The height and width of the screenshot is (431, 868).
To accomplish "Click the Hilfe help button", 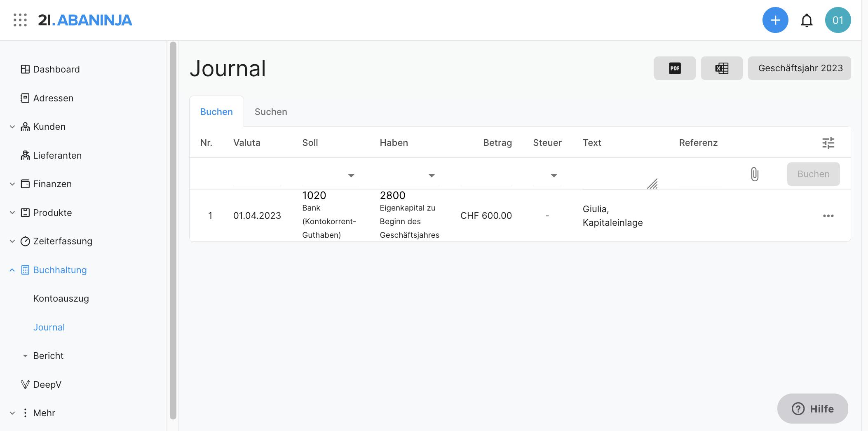I will 812,409.
